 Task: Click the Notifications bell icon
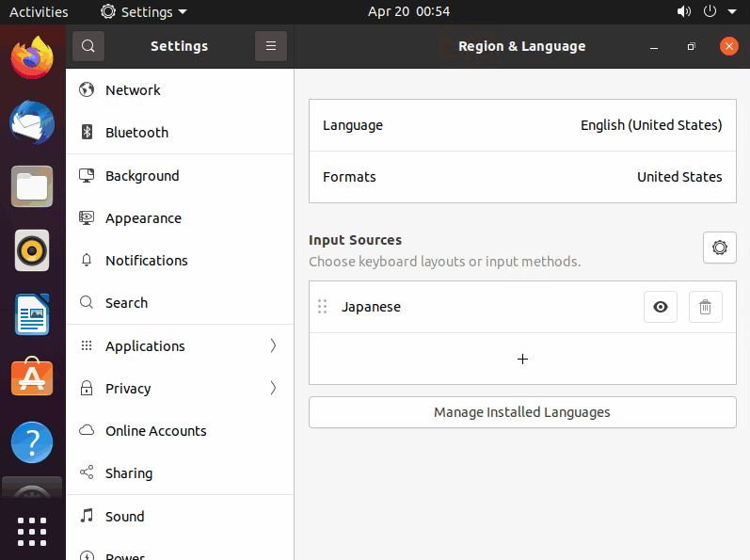click(x=87, y=260)
